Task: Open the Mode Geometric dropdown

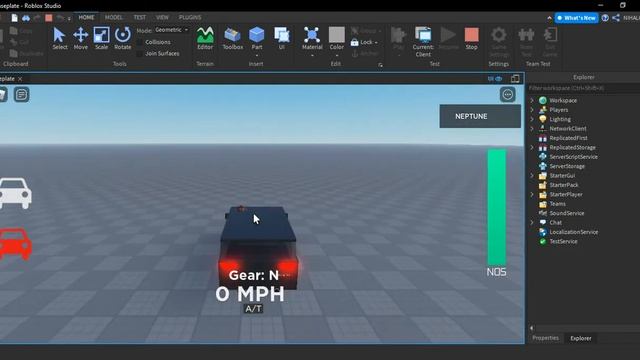Action: tap(171, 30)
